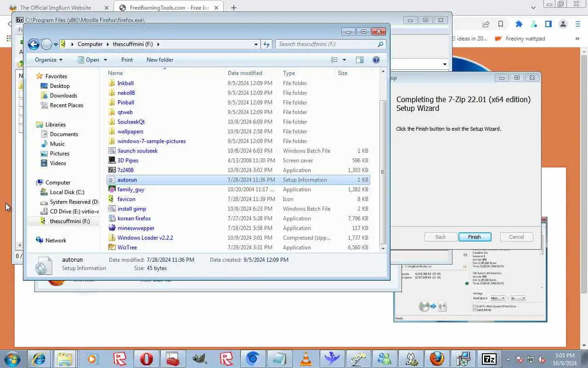Click the file list vertical scrollbar
This screenshot has width=588, height=368.
coord(383,172)
